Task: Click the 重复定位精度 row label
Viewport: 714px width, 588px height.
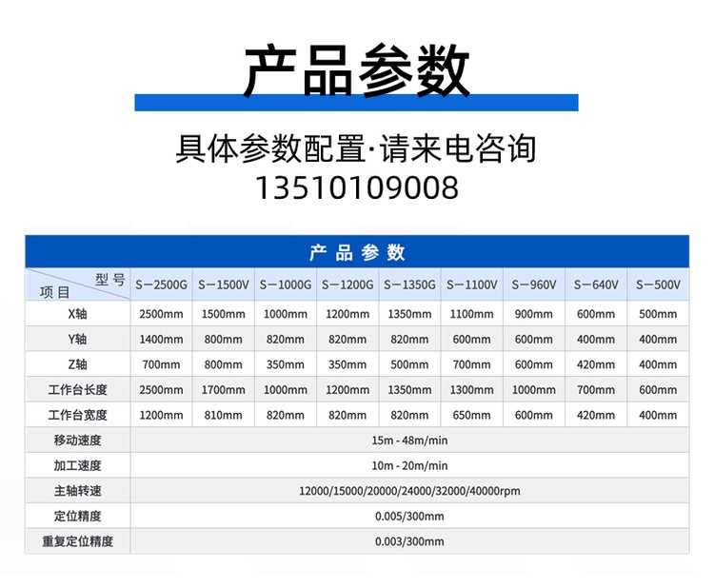Action: 77,541
